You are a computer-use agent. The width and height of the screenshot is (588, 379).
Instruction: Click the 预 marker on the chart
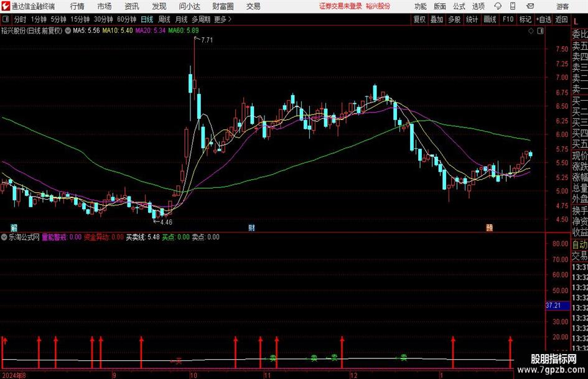489,228
